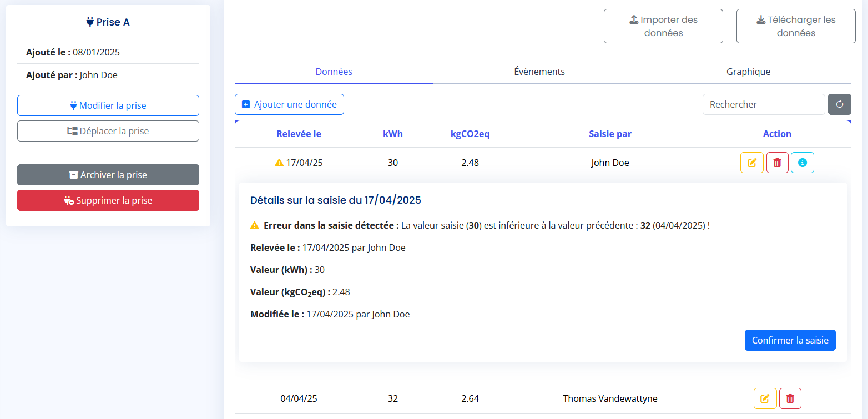This screenshot has height=419, width=868.
Task: Click Modifier la prise button
Action: coord(108,105)
